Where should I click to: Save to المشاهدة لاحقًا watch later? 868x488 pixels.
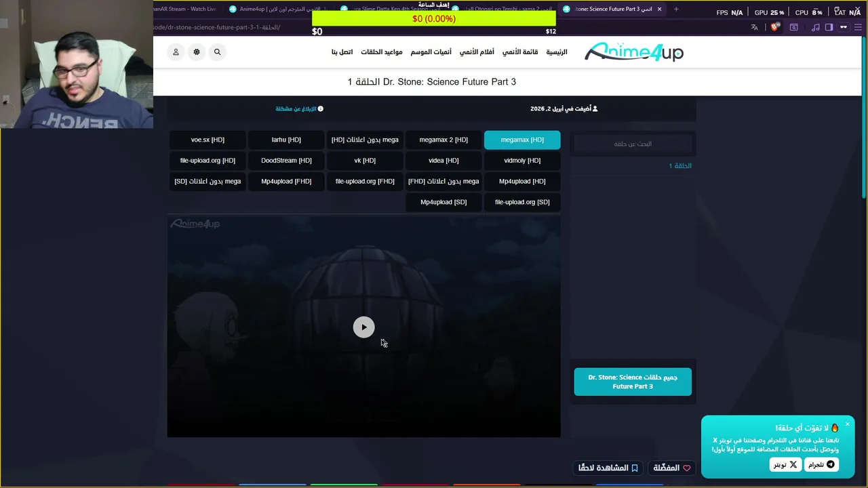point(608,468)
